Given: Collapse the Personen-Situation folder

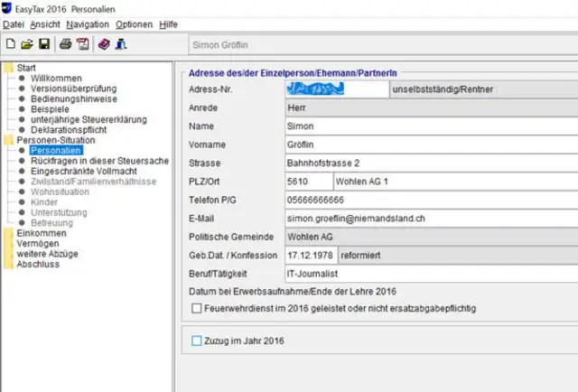Looking at the screenshot, I should pos(8,140).
